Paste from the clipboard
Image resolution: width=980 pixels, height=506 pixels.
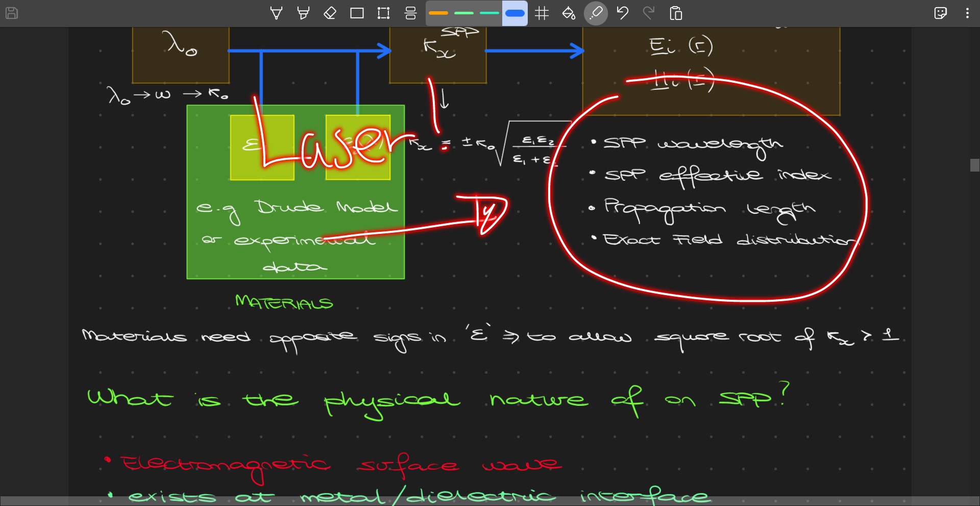(x=676, y=13)
